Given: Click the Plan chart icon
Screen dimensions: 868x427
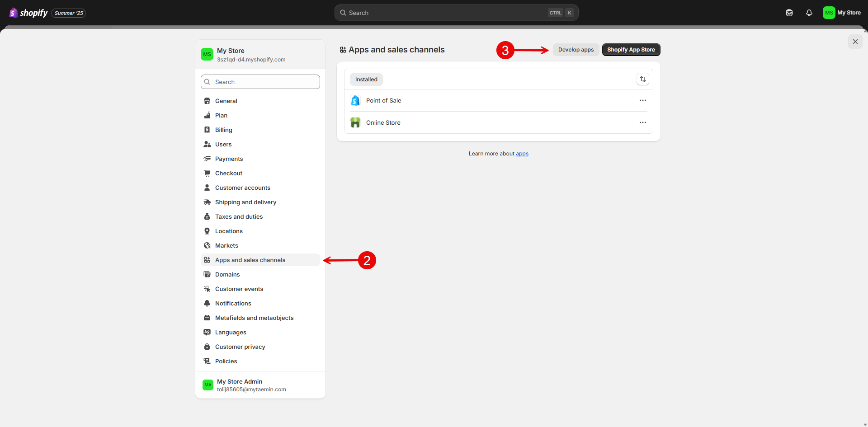Looking at the screenshot, I should [x=207, y=115].
